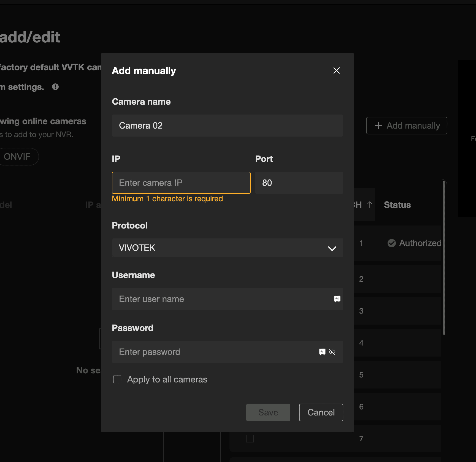Screen dimensions: 476x462
Task: Select the ONVIF filter tab
Action: (17, 157)
